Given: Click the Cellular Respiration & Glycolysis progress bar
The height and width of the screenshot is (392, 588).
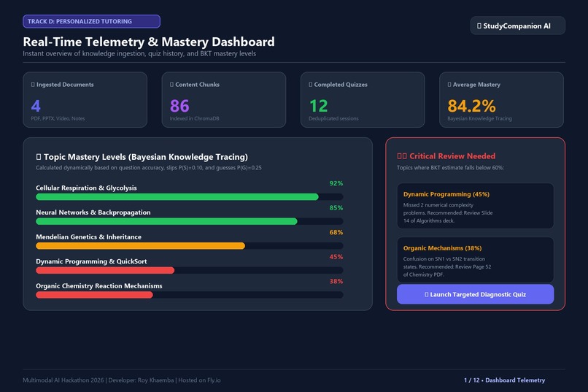Looking at the screenshot, I should [x=190, y=196].
